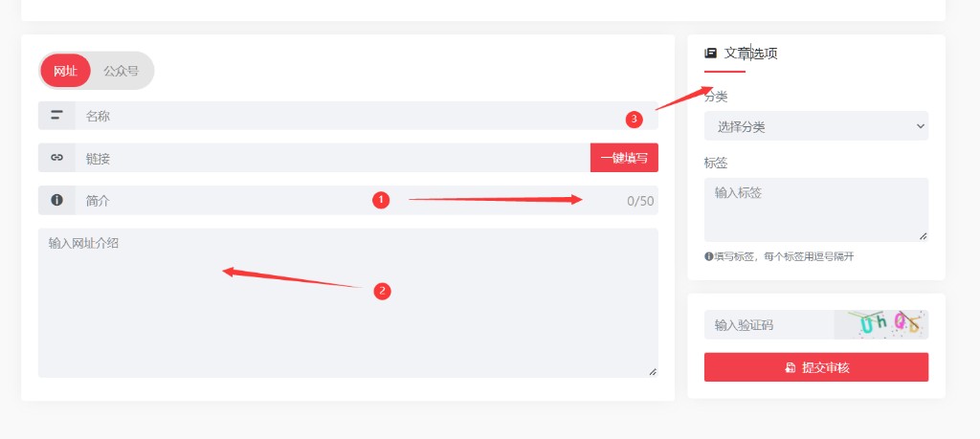The image size is (980, 439).
Task: Click the name field lines icon
Action: click(x=56, y=116)
